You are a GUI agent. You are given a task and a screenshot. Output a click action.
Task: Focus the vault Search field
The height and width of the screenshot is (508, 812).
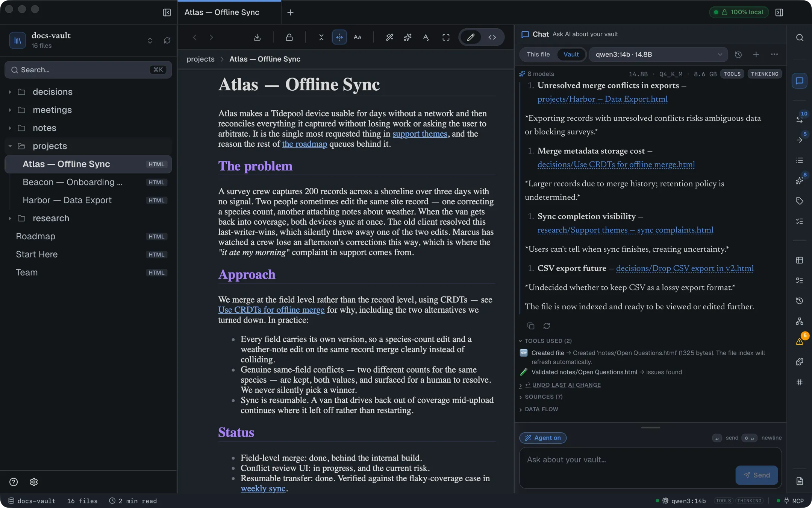[x=88, y=70]
